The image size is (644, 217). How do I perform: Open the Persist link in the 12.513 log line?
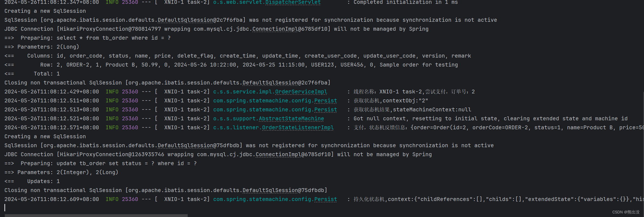tap(326, 110)
